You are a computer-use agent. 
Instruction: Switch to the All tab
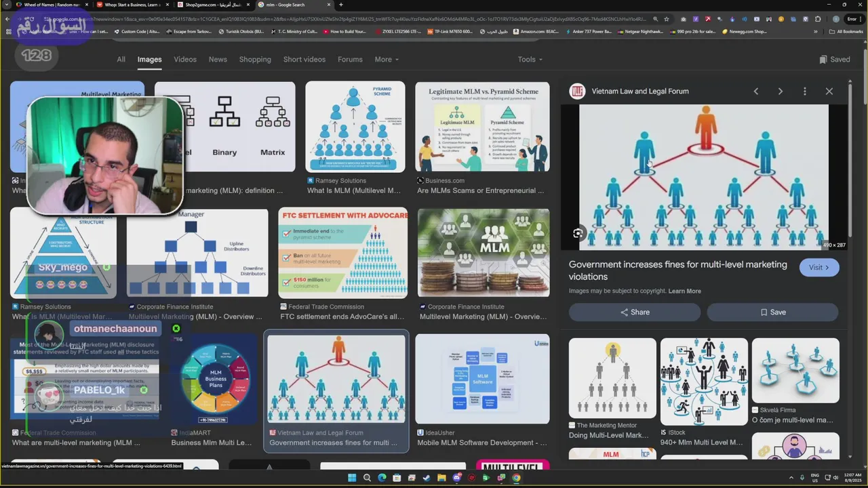[x=121, y=59]
